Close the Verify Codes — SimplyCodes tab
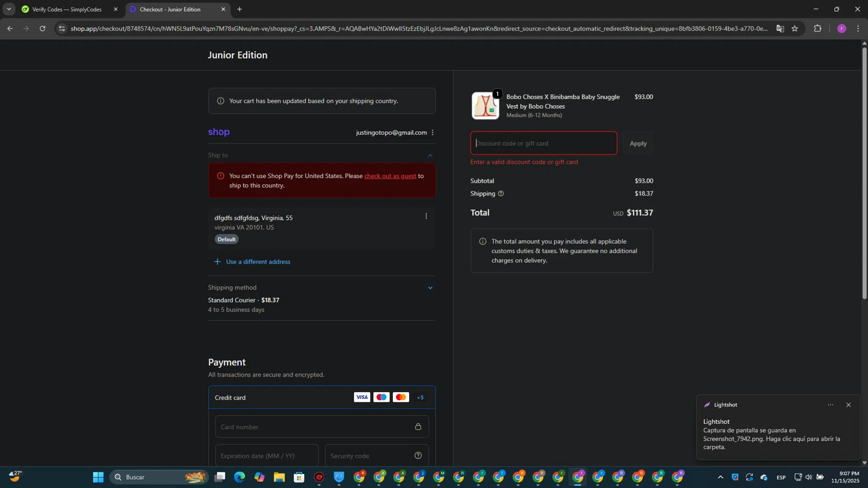Image resolution: width=868 pixels, height=488 pixels. point(115,9)
